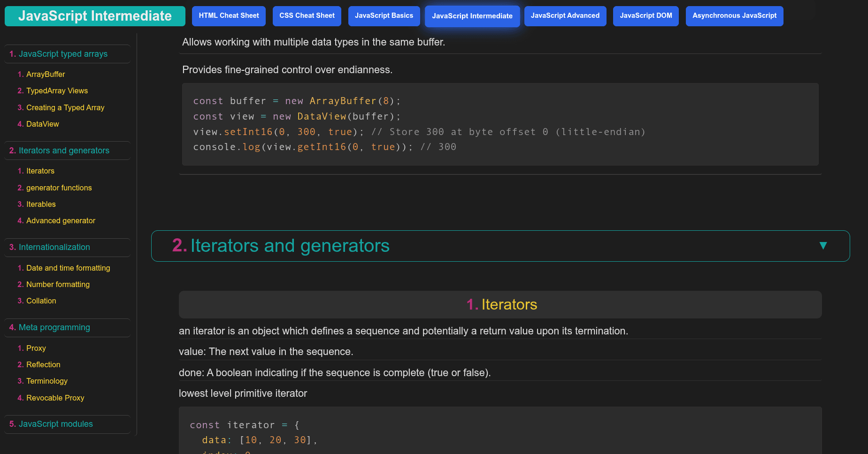Jump to the Iterables sidebar link
This screenshot has height=454, width=868.
pos(41,204)
